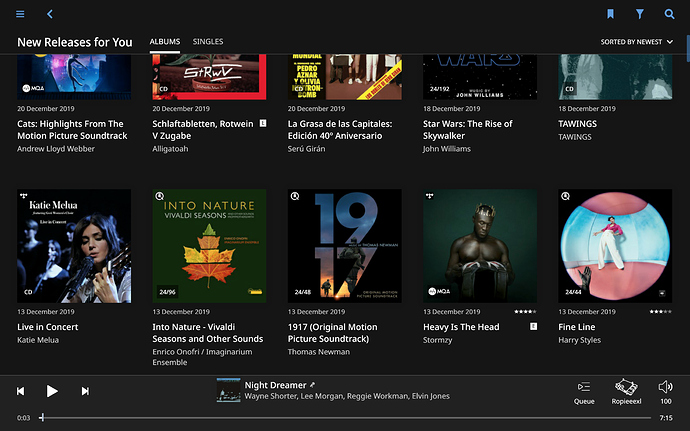Click the 0:03 elapsed time

coord(24,418)
